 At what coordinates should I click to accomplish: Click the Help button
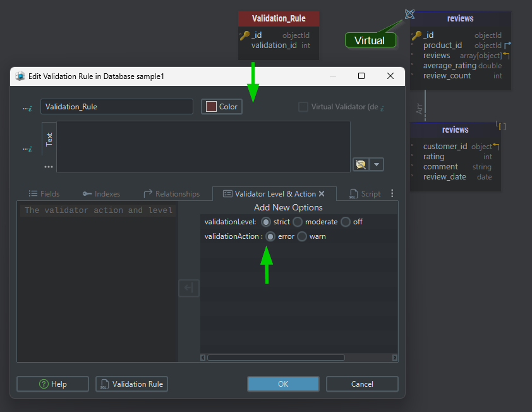[52, 384]
